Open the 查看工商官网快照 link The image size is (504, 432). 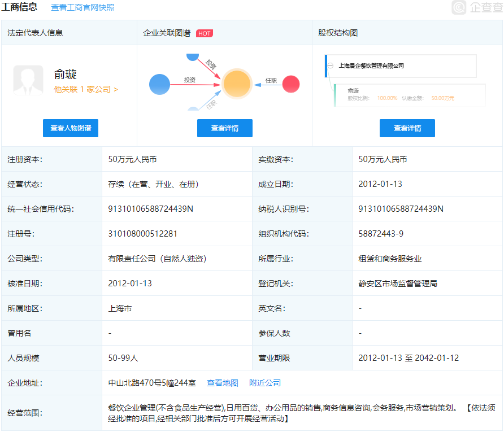pos(82,7)
